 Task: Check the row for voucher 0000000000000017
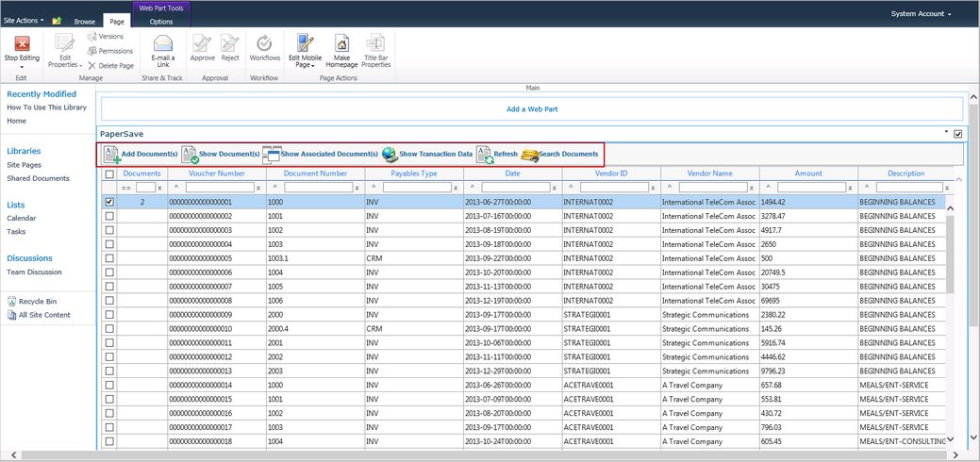pyautogui.click(x=109, y=428)
